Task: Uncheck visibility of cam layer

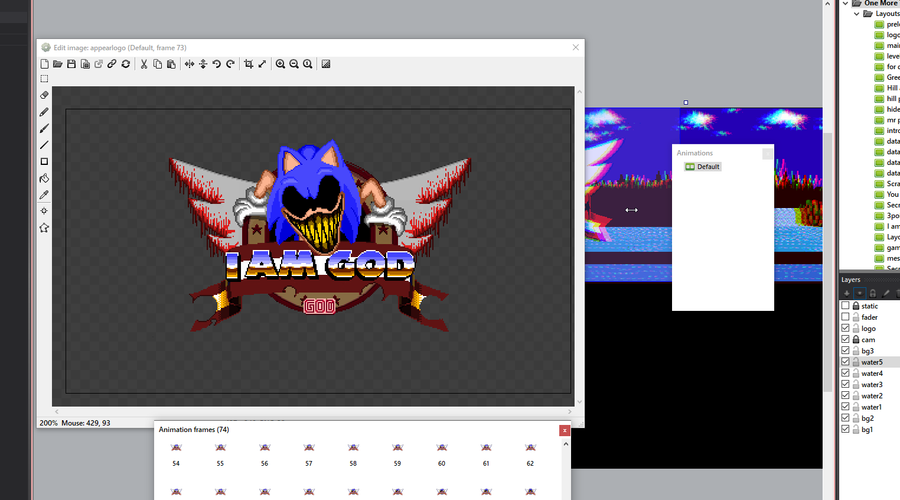Action: pos(845,339)
